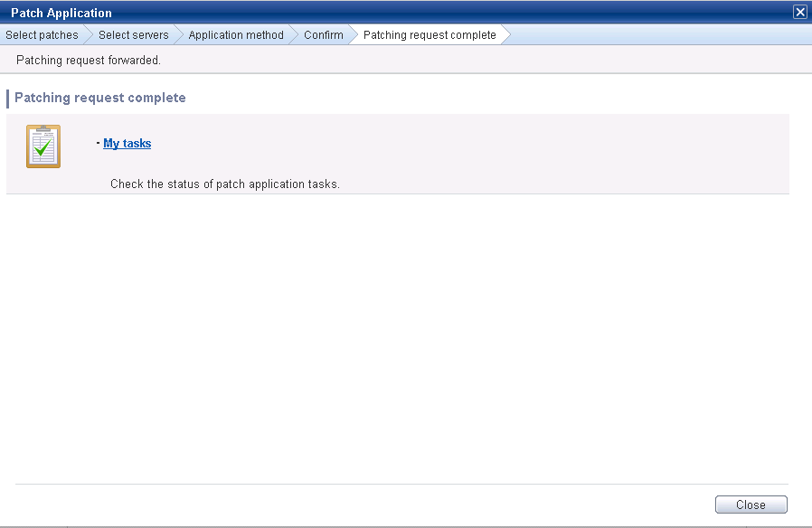This screenshot has height=528, width=812.
Task: Click the clipboard checkmark task icon
Action: coord(43,146)
